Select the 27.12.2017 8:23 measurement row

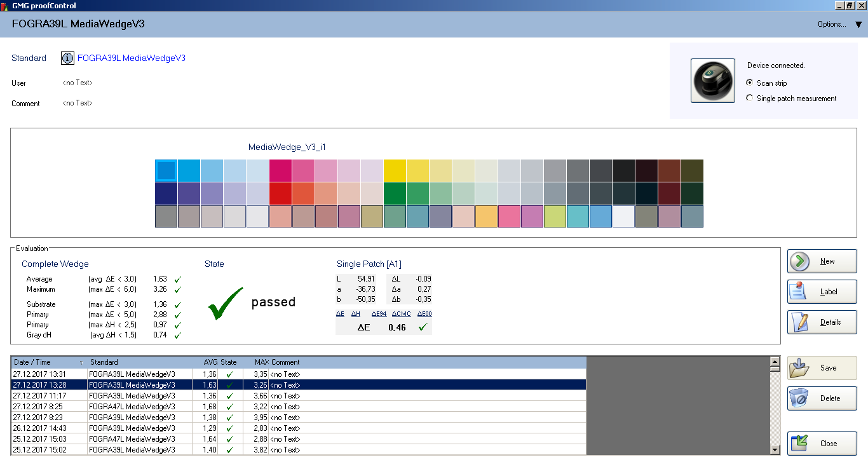click(299, 418)
